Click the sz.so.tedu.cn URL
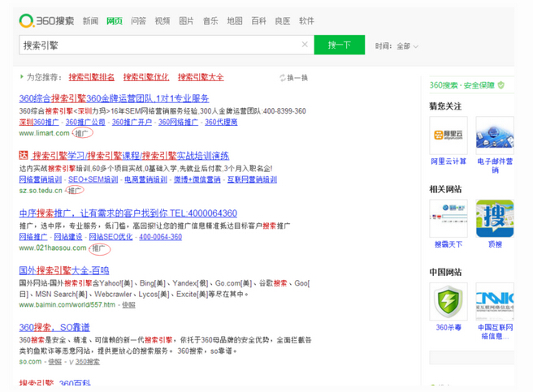 41,191
